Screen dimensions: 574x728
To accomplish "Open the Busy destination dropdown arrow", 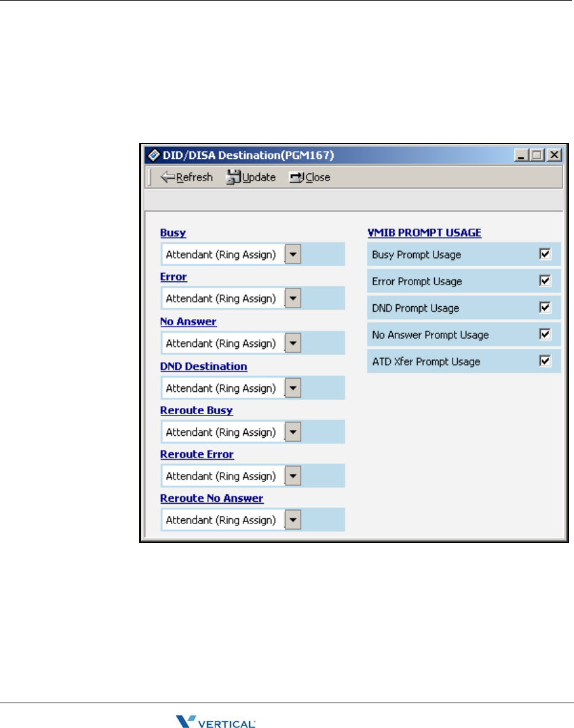I will tap(292, 255).
